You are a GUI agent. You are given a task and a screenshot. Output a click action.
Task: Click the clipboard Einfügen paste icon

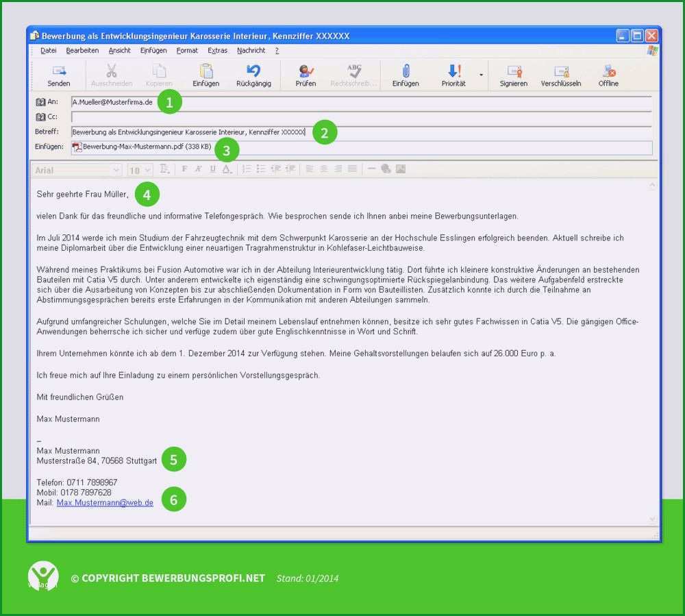(x=206, y=71)
